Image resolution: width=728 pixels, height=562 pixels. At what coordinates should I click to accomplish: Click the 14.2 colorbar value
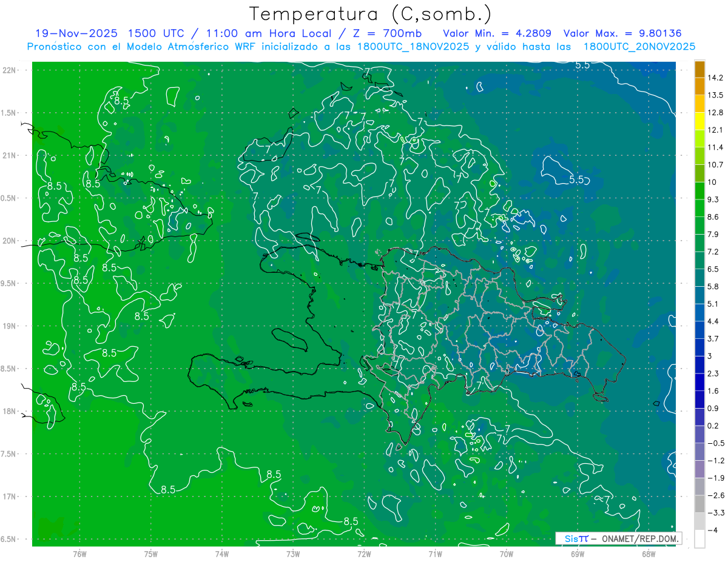click(715, 78)
